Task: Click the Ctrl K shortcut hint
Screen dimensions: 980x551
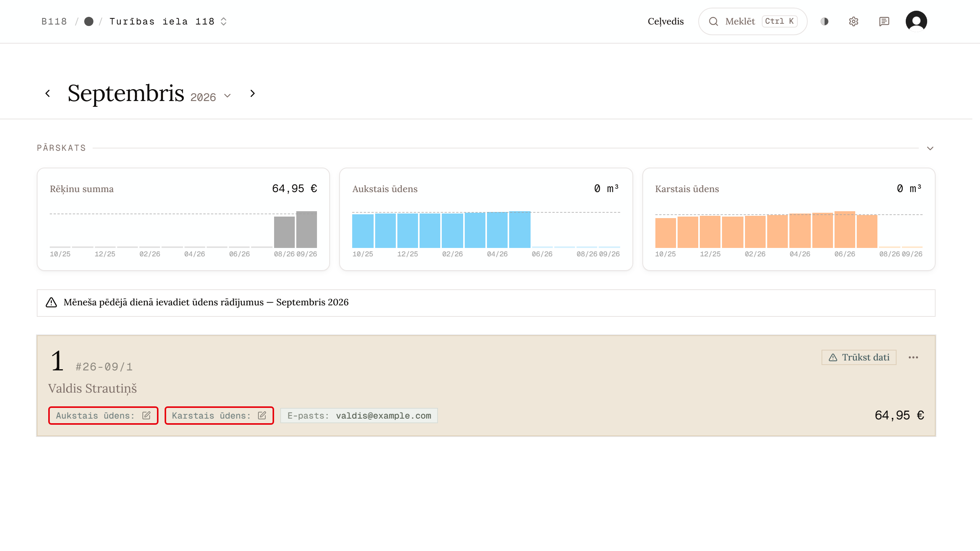Action: pos(779,21)
